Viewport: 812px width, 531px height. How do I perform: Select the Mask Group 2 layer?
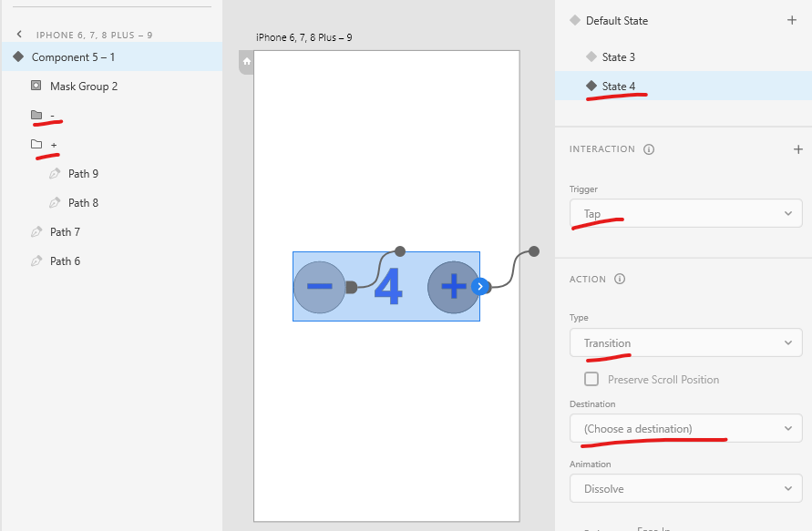(x=112, y=86)
